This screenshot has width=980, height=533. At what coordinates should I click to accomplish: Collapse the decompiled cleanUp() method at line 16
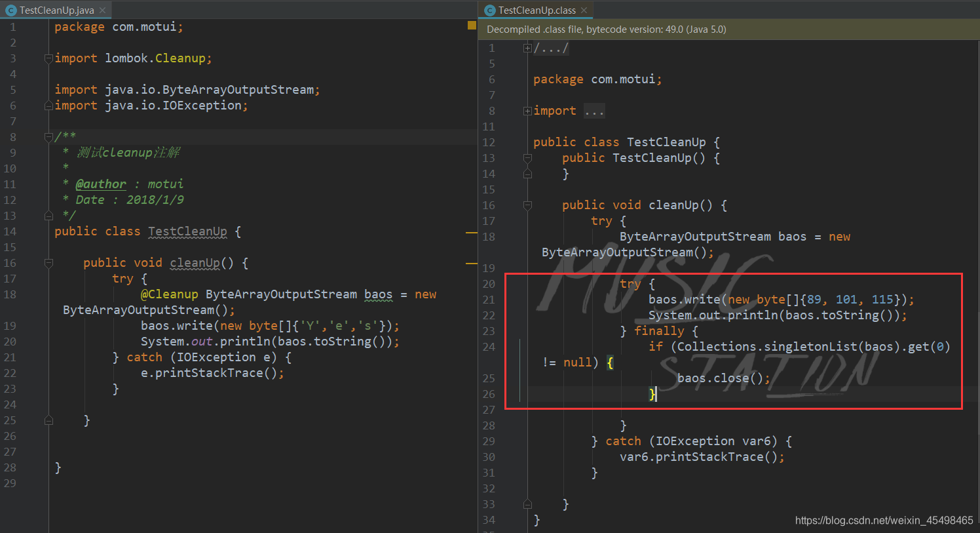tap(527, 205)
